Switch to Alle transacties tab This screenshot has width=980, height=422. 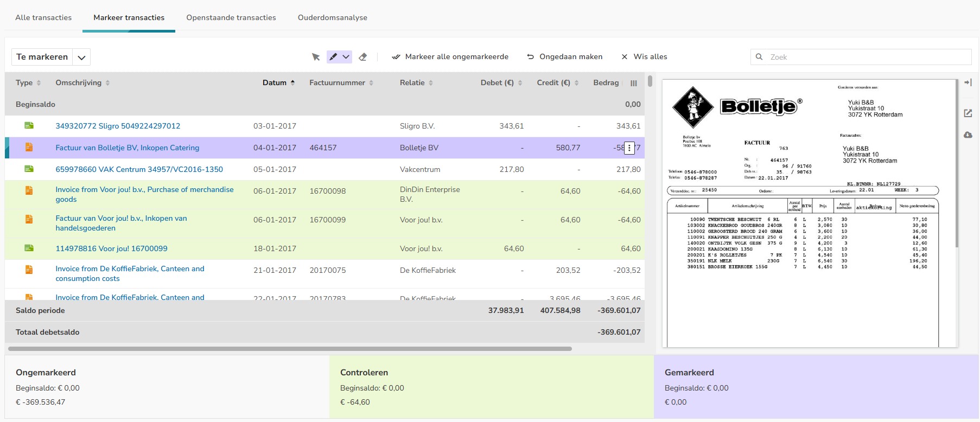pos(43,17)
